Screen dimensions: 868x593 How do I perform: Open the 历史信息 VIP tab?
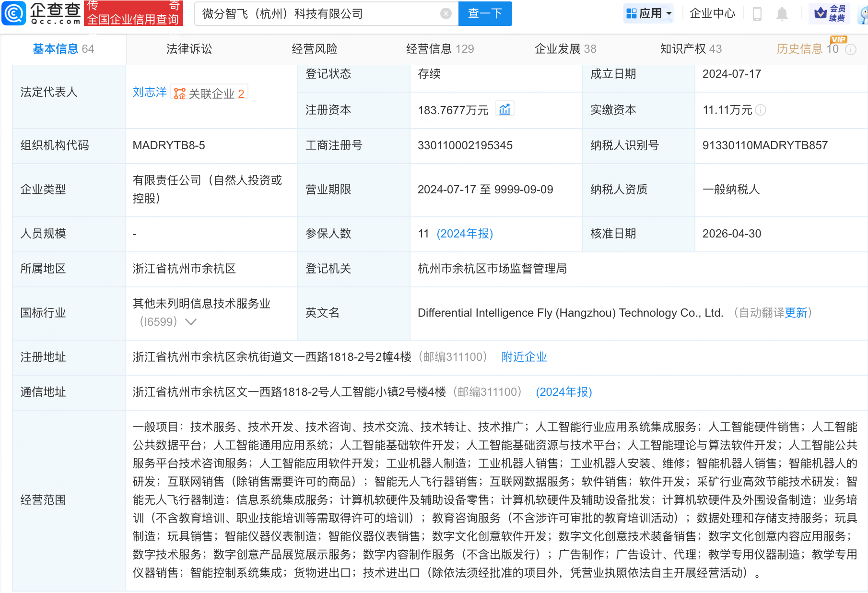pyautogui.click(x=808, y=49)
